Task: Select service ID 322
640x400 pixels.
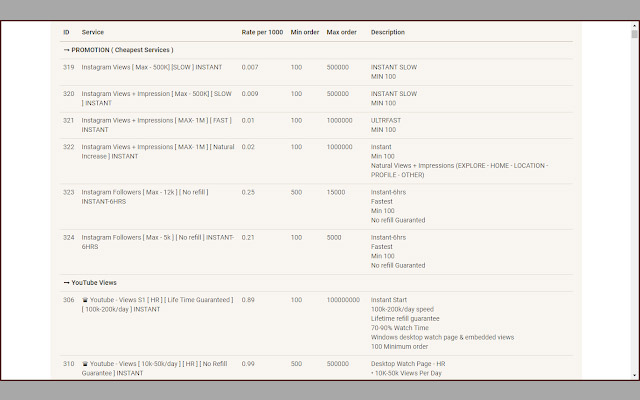Action: coord(69,147)
